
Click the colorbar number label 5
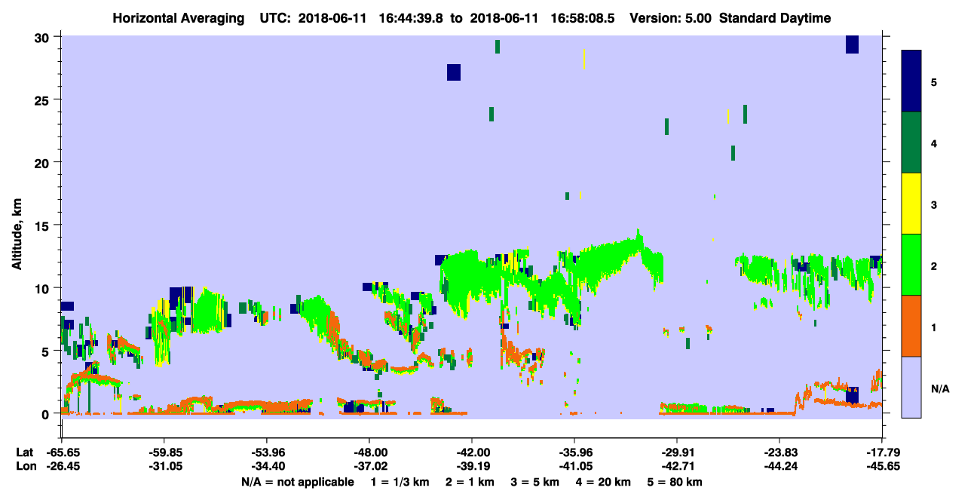tap(934, 82)
